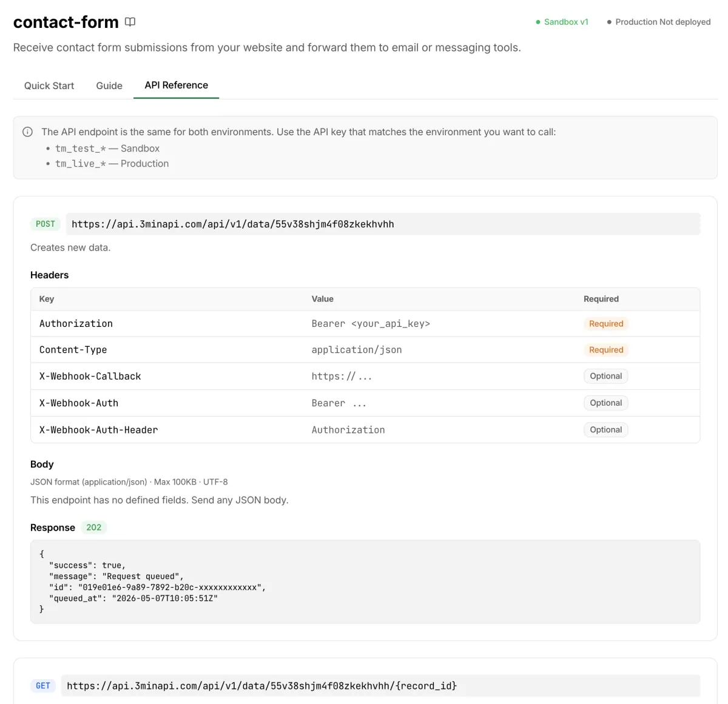Click the Value column header
Viewport: 728px width, 704px height.
point(323,299)
